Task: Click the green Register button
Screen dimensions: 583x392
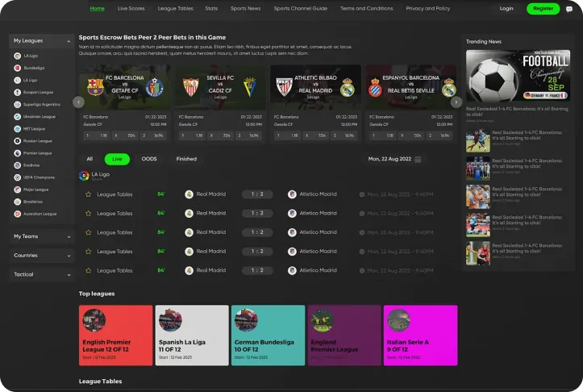Action: [x=543, y=9]
